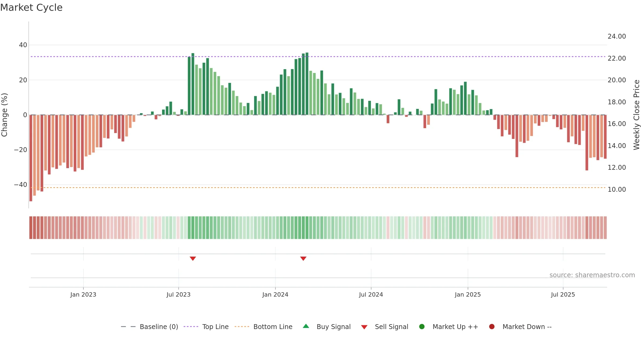Click the tallest green bar in early 2024
The height and width of the screenshot is (362, 644).
[x=307, y=84]
